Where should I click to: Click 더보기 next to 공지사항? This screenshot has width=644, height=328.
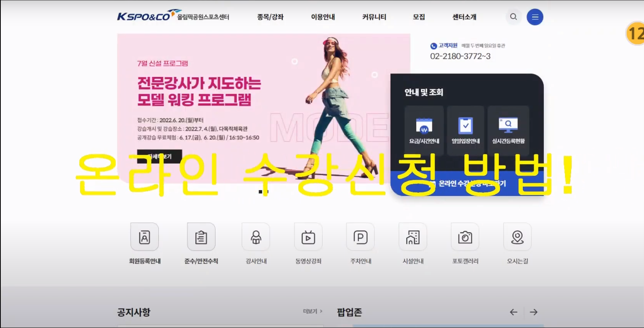tap(312, 311)
